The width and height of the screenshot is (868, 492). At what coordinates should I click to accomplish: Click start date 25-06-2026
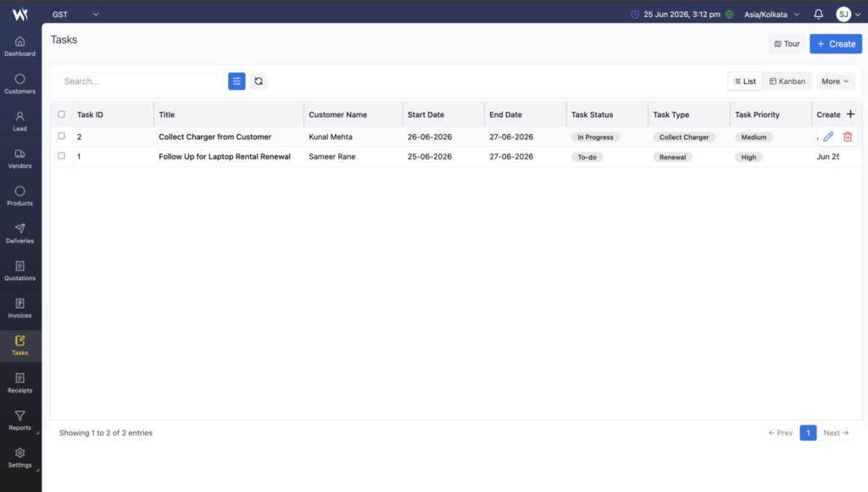[430, 157]
